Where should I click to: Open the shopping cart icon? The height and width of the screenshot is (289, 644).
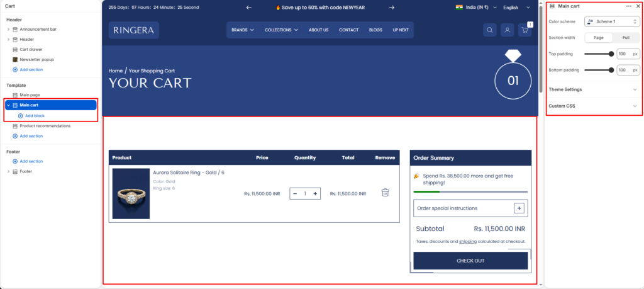[x=525, y=30]
